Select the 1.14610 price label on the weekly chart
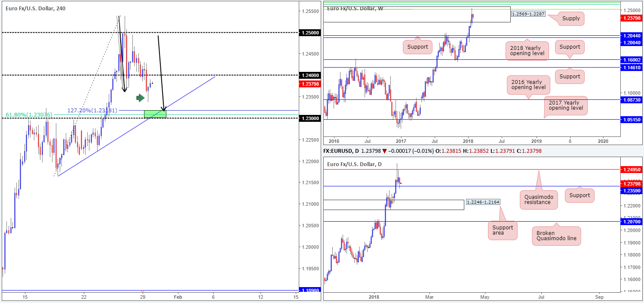Screen dimensions: 644x303 [631, 67]
